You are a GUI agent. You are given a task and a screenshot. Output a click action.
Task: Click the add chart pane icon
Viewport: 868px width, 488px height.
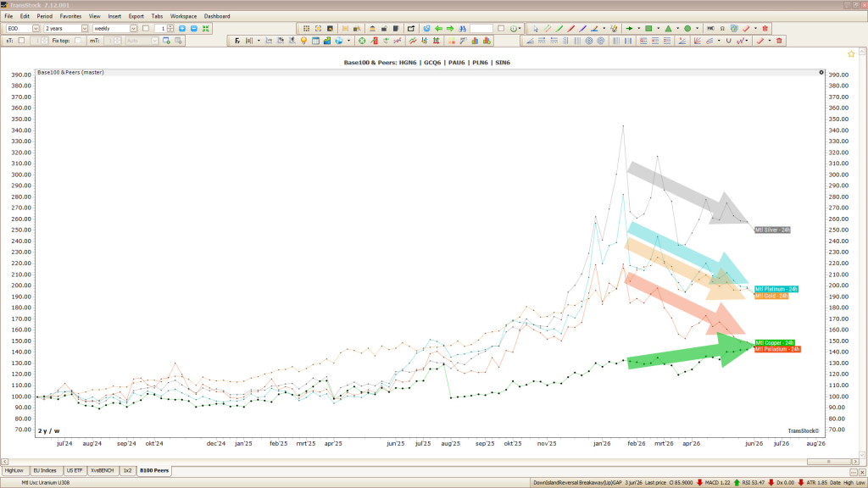[166, 41]
